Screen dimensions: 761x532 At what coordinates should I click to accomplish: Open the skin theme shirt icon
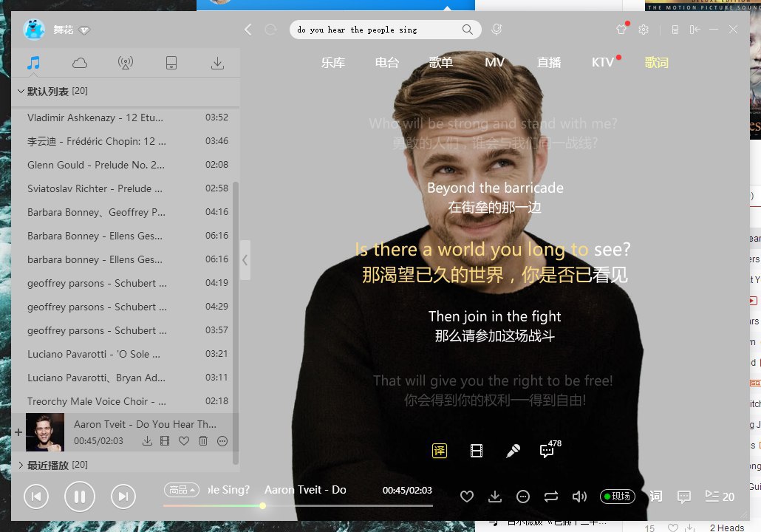(621, 30)
